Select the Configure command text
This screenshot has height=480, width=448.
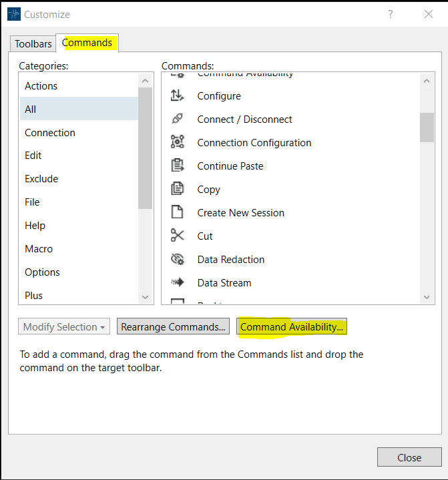[219, 96]
